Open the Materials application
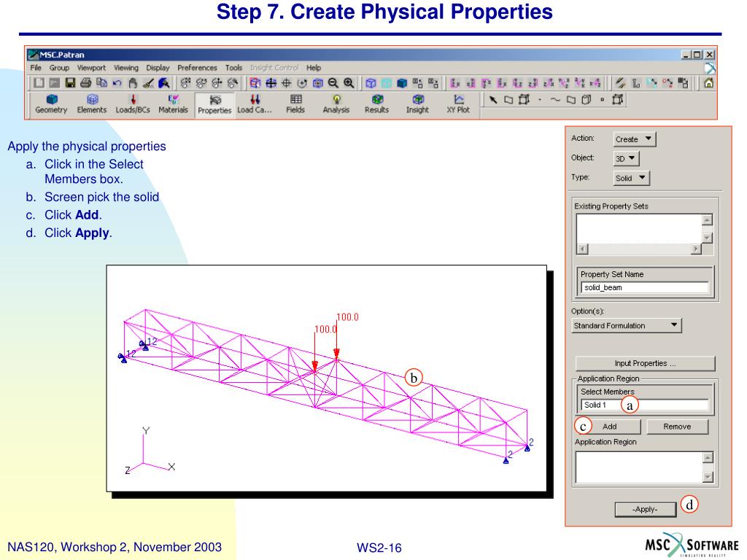The image size is (747, 560). click(x=174, y=104)
